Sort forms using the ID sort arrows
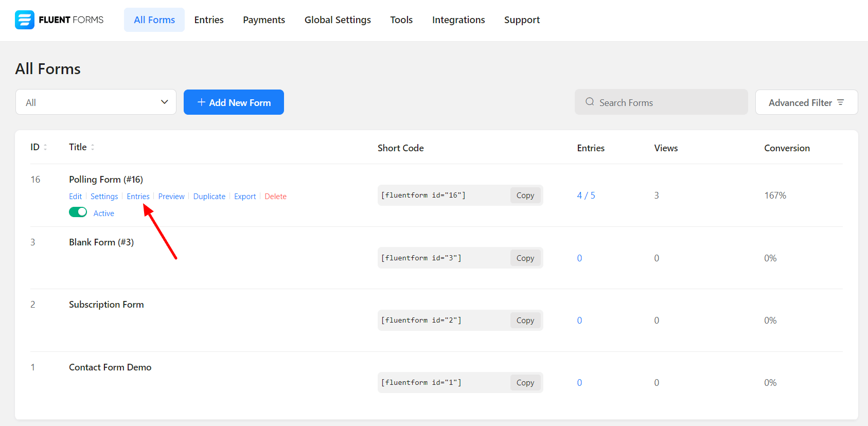 [x=45, y=147]
